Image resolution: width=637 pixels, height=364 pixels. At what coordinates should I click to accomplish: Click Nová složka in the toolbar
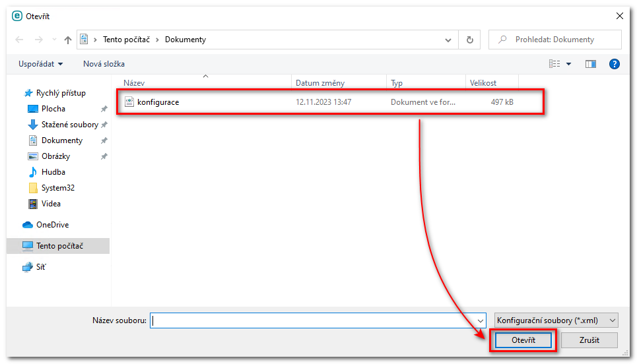tap(104, 64)
